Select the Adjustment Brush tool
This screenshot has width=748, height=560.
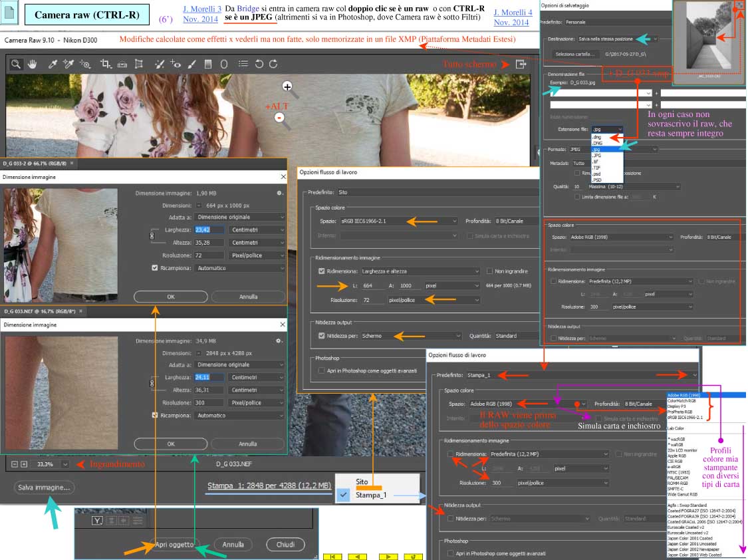191,64
